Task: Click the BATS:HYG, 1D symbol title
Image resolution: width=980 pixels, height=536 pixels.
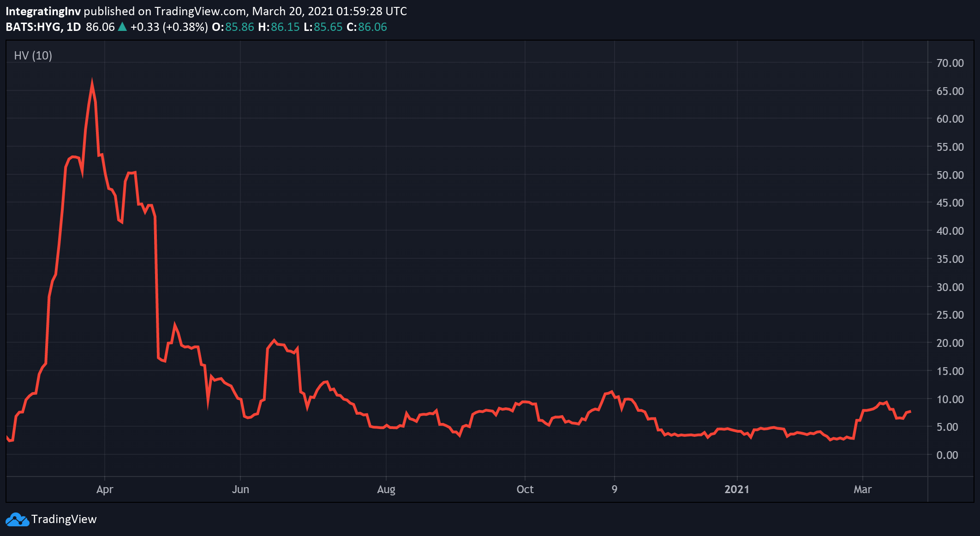Action: [x=43, y=27]
